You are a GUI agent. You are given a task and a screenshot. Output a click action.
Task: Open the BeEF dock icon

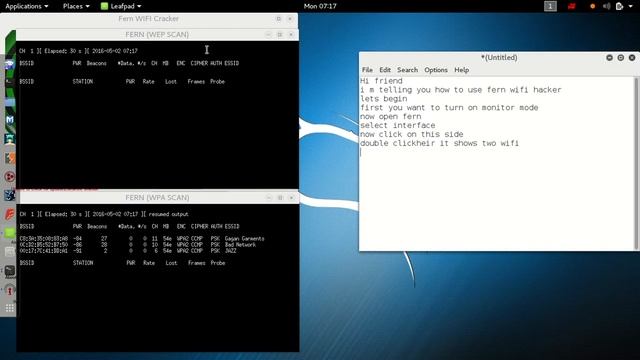[x=10, y=196]
